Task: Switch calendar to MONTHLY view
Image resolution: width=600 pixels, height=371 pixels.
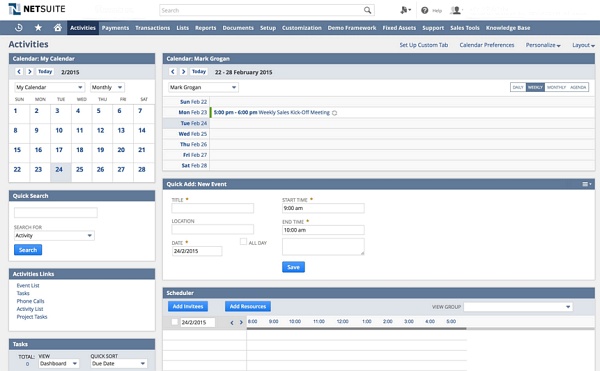Action: 556,87
